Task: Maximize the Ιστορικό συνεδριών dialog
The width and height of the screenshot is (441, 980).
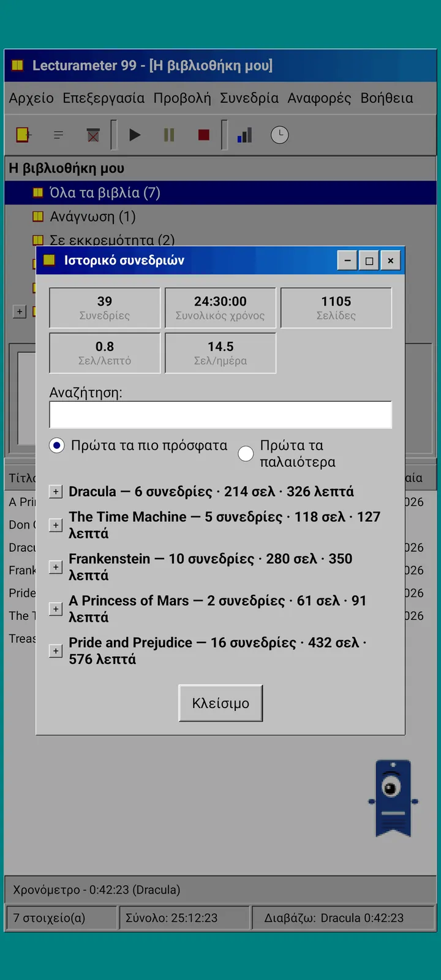Action: point(369,260)
